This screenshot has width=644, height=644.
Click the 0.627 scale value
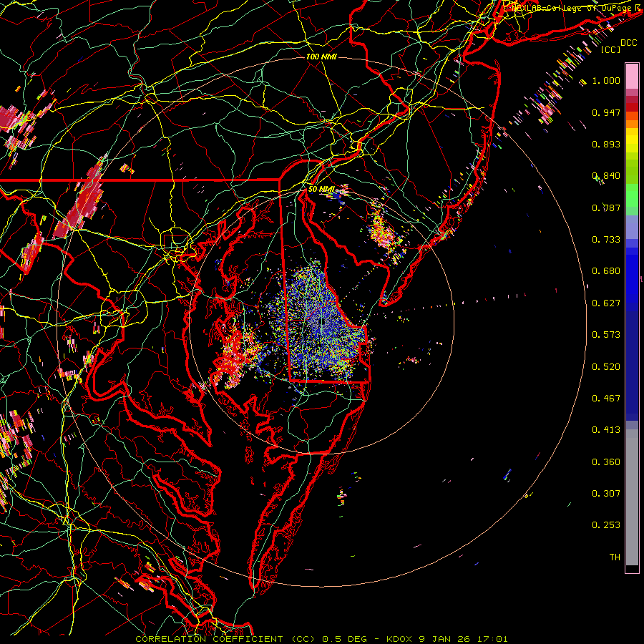tap(606, 303)
